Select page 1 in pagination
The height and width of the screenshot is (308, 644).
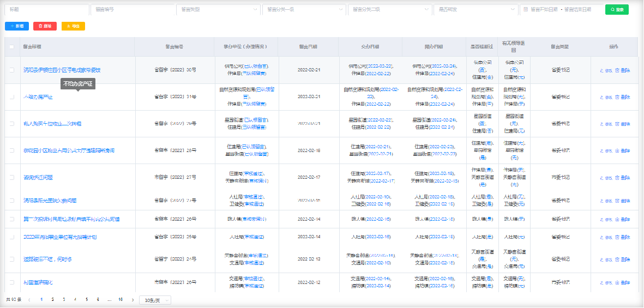41,300
